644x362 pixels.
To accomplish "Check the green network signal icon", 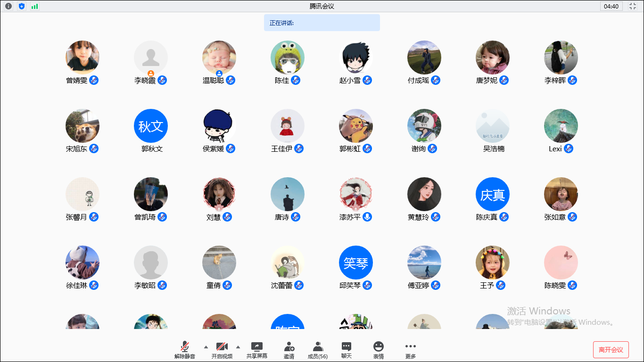I will coord(35,6).
